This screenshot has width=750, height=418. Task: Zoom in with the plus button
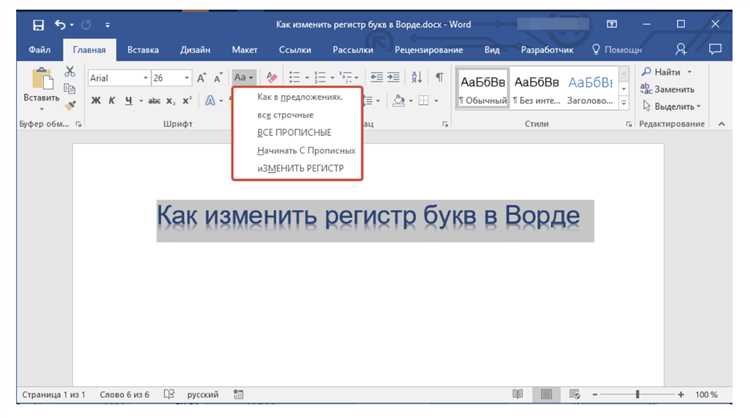681,395
